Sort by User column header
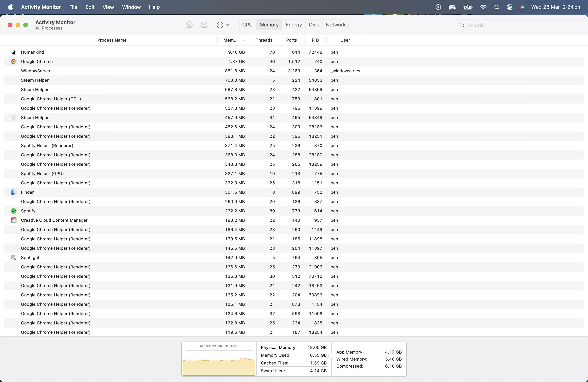 [345, 40]
